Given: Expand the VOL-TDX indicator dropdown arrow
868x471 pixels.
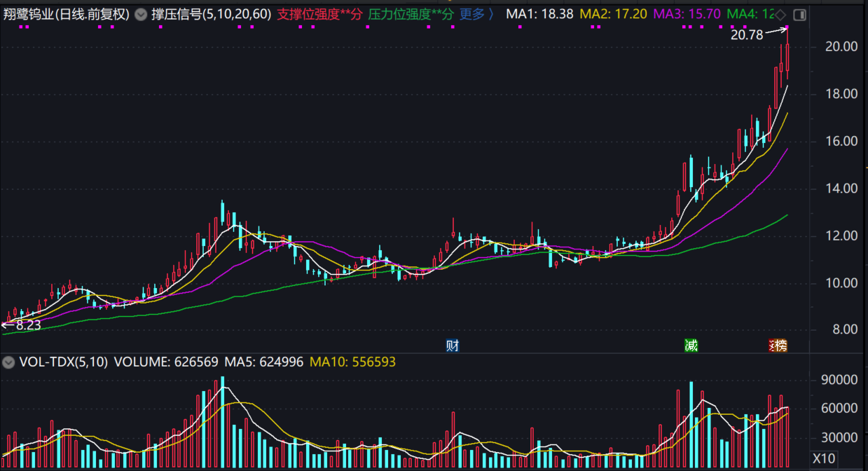Looking at the screenshot, I should 9,362.
